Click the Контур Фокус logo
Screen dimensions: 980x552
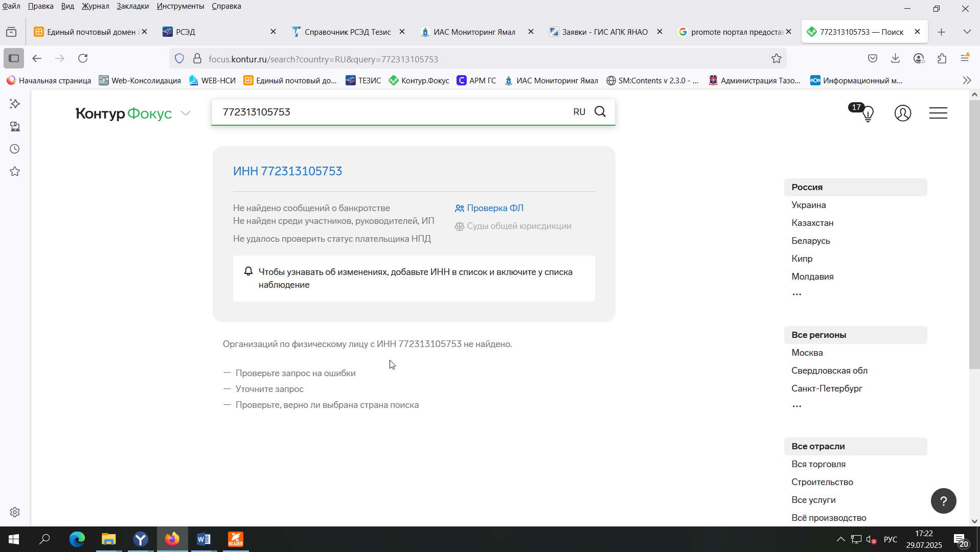pos(124,113)
